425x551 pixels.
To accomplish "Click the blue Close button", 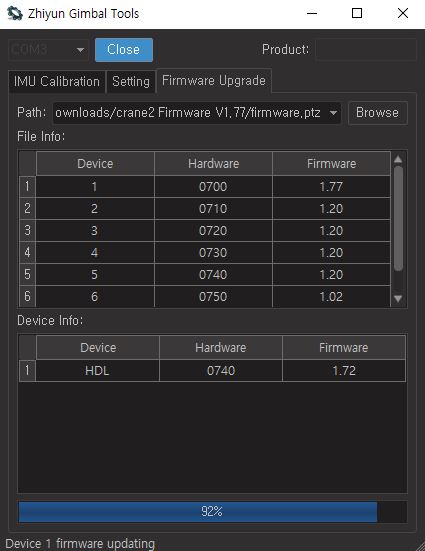I will (x=124, y=50).
